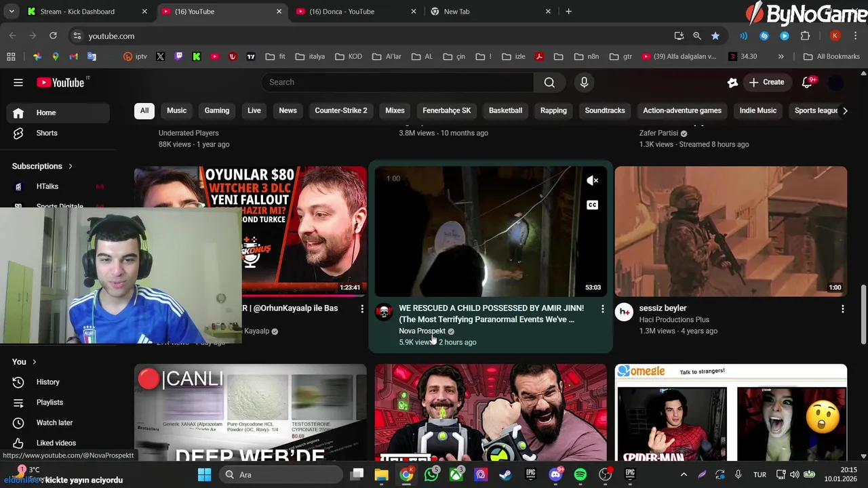Open a new browser tab
The image size is (868, 488).
click(x=568, y=12)
